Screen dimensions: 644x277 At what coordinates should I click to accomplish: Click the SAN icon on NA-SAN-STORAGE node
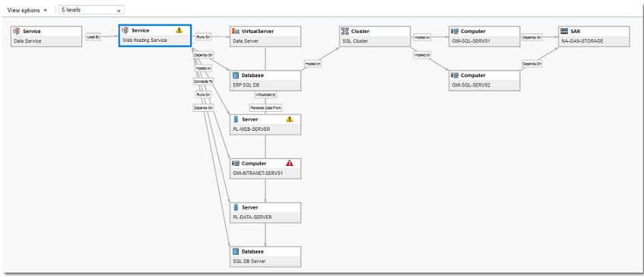coord(564,31)
